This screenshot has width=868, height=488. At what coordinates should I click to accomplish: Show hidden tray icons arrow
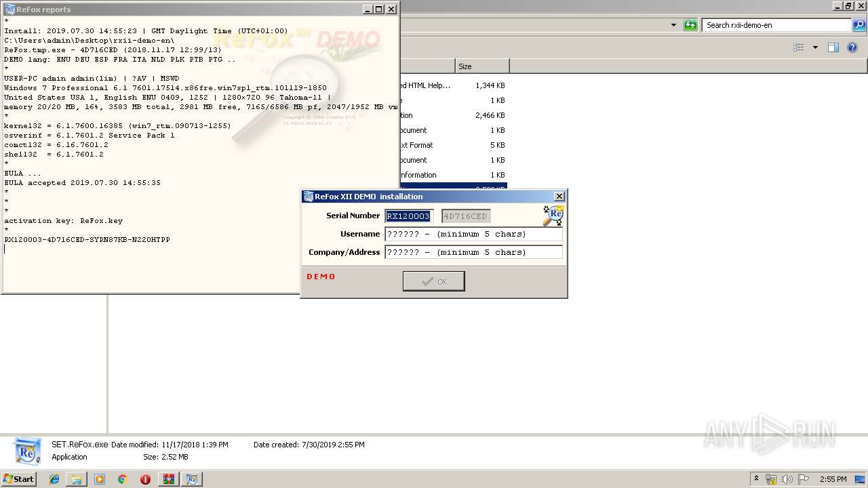(x=756, y=479)
